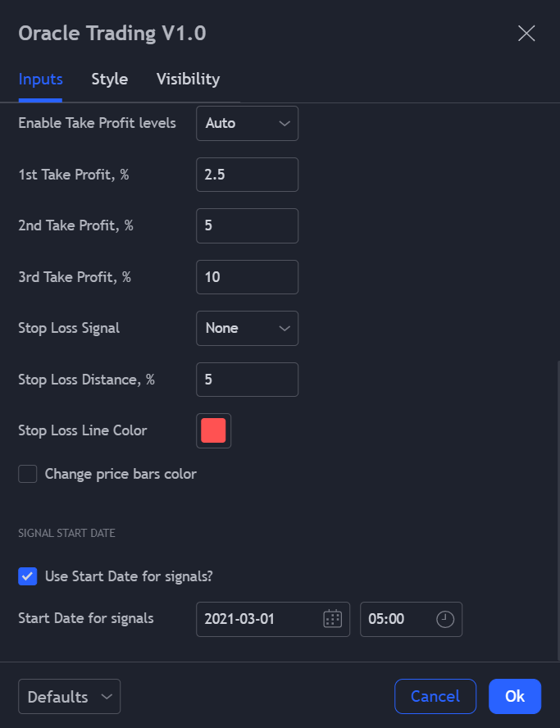Switch to the Style tab

point(110,80)
